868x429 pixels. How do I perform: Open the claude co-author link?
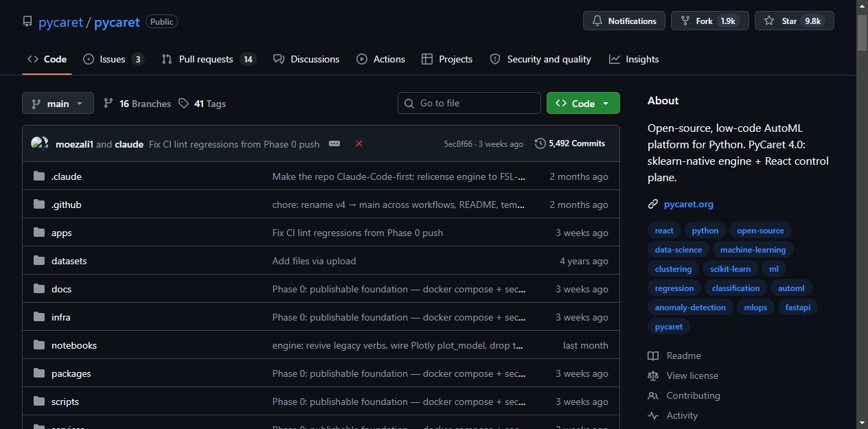coord(129,144)
